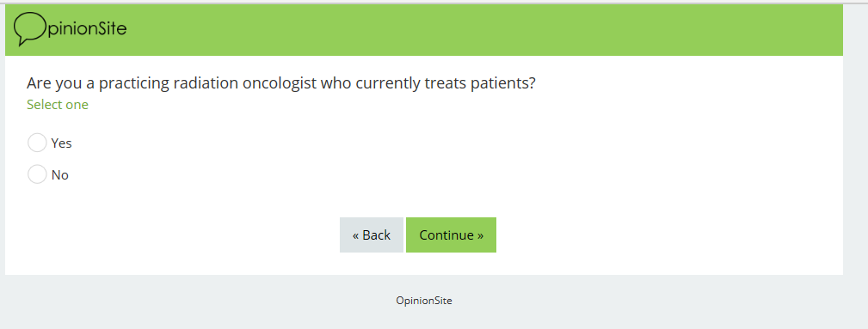Click the green header banner area
This screenshot has width=868, height=329.
tap(424, 30)
